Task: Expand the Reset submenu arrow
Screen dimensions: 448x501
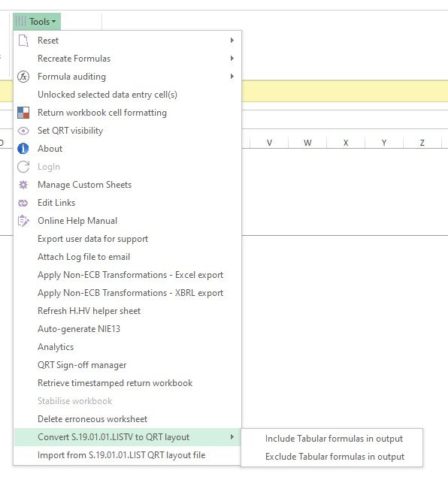Action: click(x=232, y=41)
